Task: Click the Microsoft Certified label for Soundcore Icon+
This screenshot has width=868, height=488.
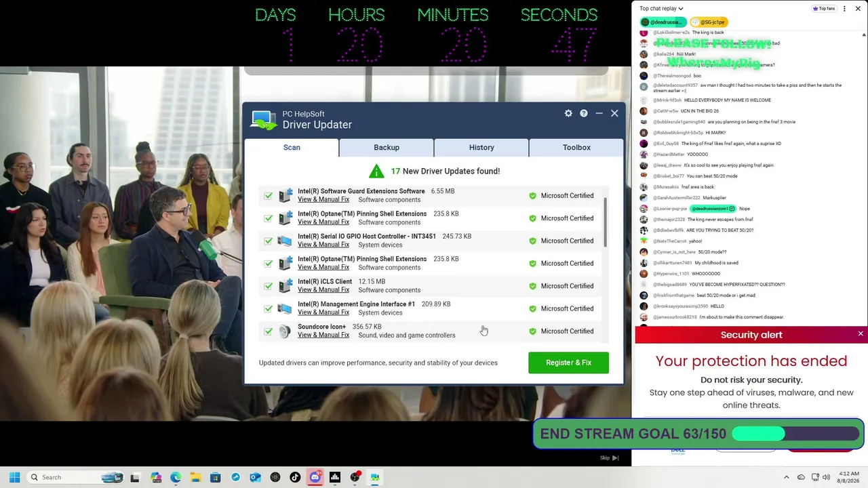Action: [567, 331]
